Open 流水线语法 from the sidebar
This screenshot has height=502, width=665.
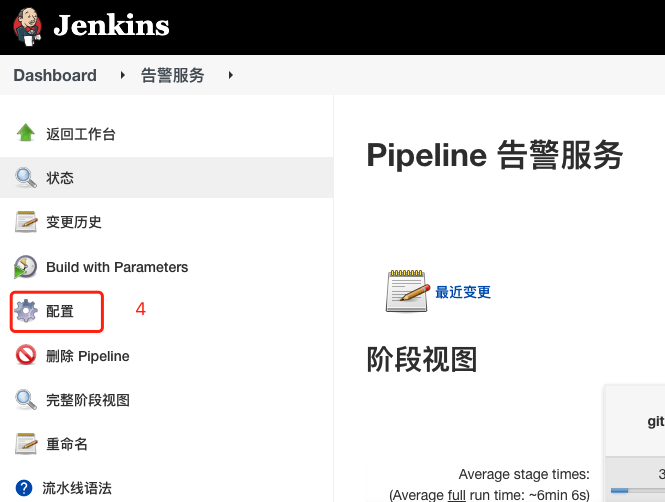(77, 489)
